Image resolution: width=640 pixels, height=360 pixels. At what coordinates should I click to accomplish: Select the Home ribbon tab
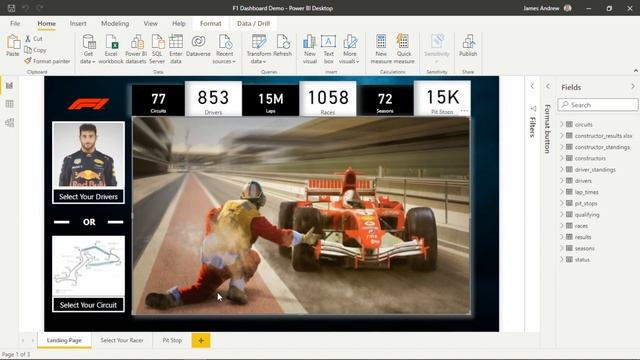point(47,24)
